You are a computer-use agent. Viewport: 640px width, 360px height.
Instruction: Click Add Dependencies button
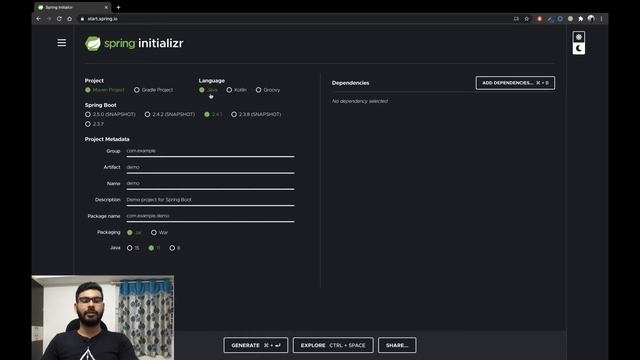(515, 83)
